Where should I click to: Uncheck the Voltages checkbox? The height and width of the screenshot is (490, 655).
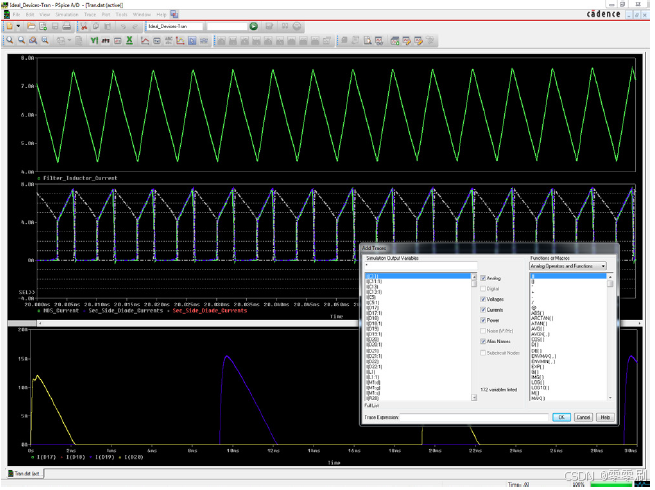coord(483,300)
